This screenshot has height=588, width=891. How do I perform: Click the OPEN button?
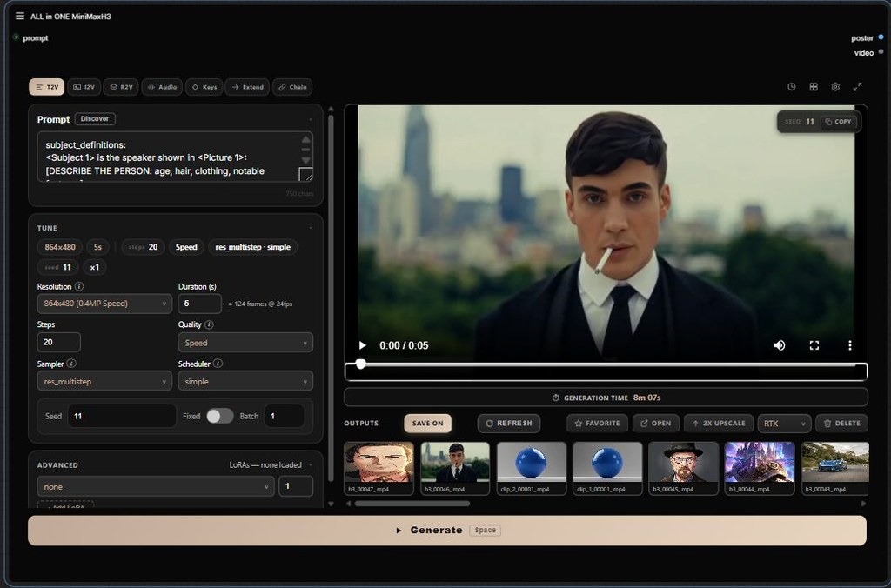(656, 424)
